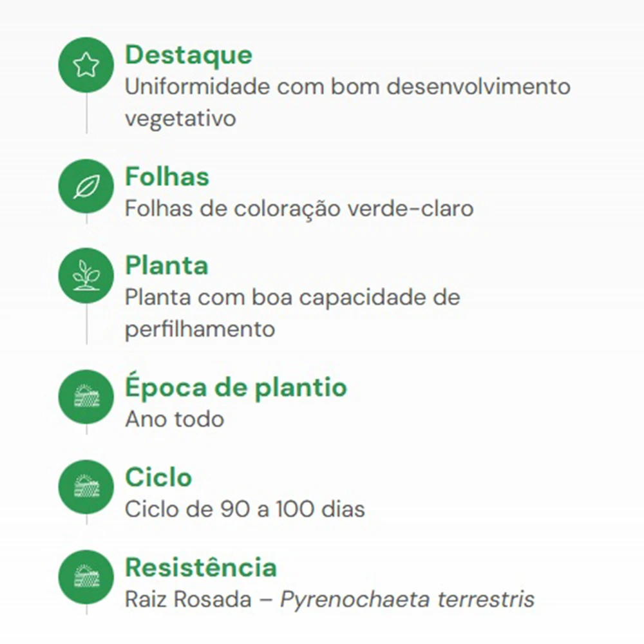Click the connector line below the Planta icon
Image resolution: width=644 pixels, height=644 pixels.
(x=86, y=324)
